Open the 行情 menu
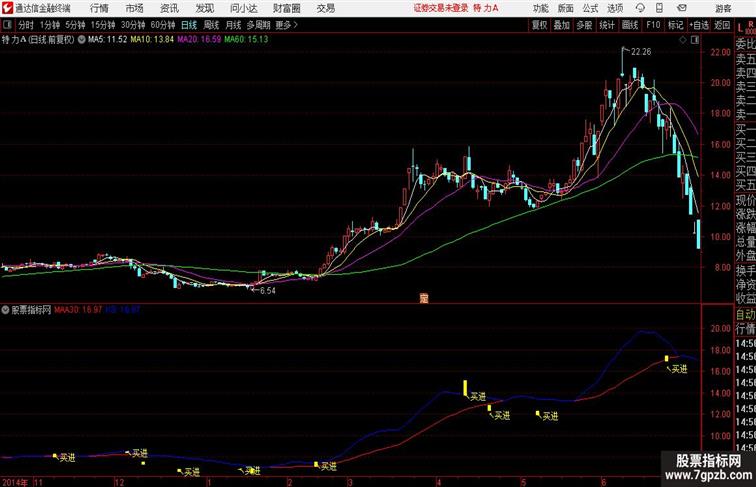The image size is (756, 487). 99,8
